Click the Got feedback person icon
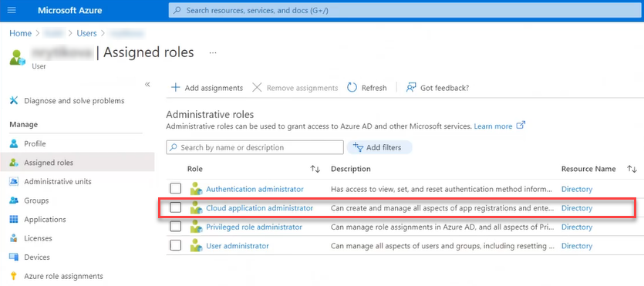The width and height of the screenshot is (644, 286). coord(411,87)
